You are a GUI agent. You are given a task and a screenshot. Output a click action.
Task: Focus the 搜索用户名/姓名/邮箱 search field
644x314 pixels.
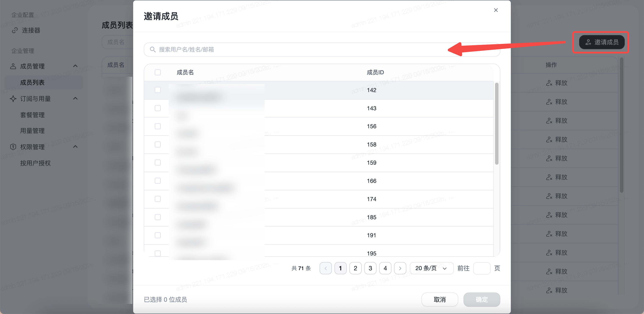pyautogui.click(x=322, y=50)
